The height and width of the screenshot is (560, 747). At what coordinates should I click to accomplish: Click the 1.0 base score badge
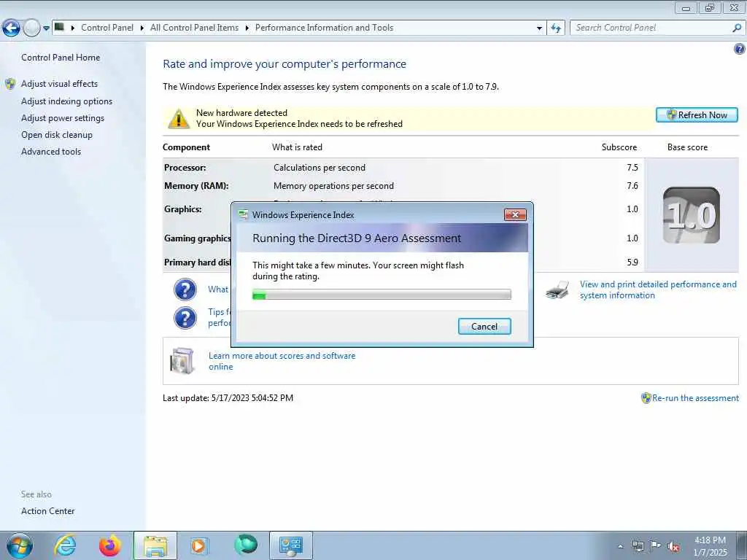(x=692, y=215)
